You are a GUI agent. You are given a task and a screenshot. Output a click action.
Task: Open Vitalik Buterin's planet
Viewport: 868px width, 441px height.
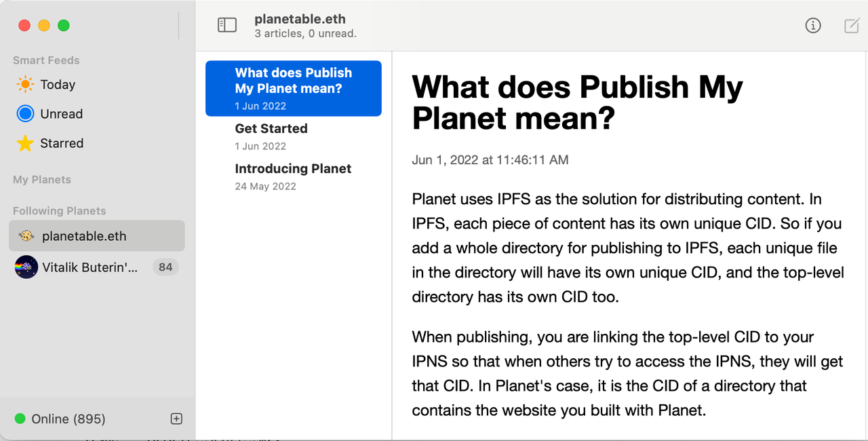tap(90, 267)
